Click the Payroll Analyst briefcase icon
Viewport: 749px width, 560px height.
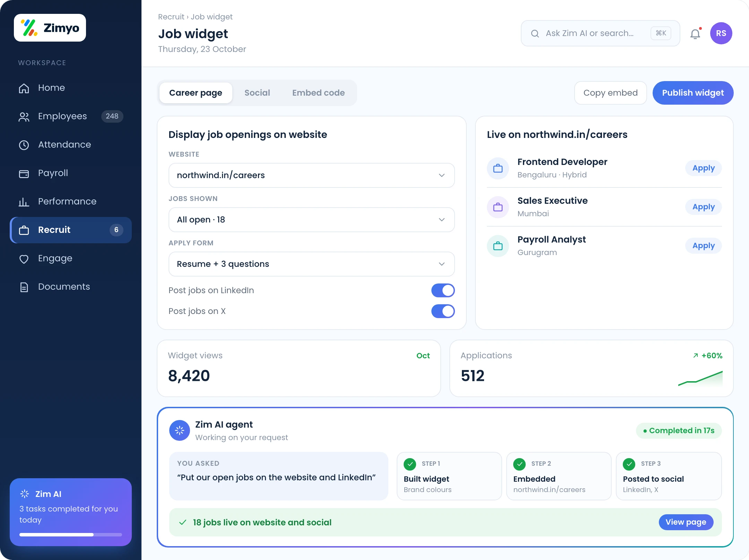[498, 246]
